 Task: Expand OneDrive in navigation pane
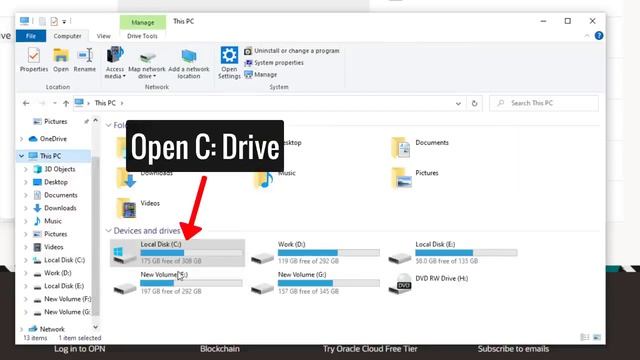coord(22,139)
